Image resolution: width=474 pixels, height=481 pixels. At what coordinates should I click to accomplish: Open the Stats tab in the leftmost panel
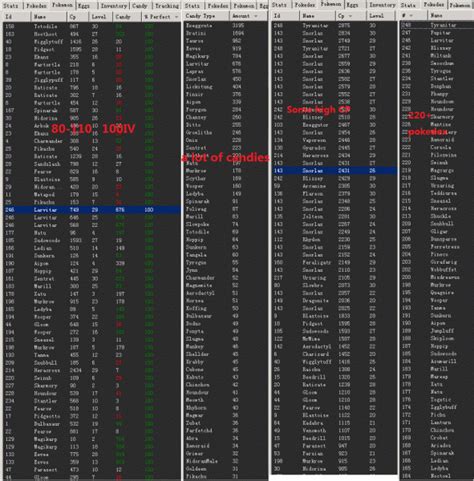point(11,6)
